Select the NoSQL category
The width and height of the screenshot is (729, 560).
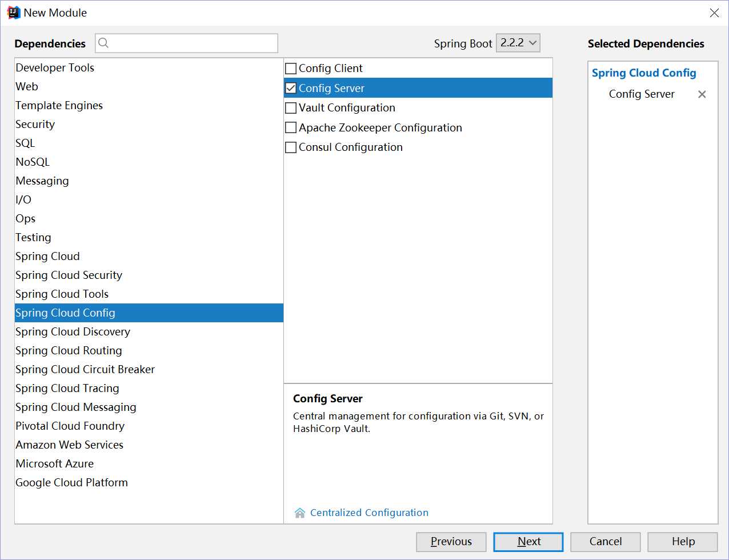point(149,162)
